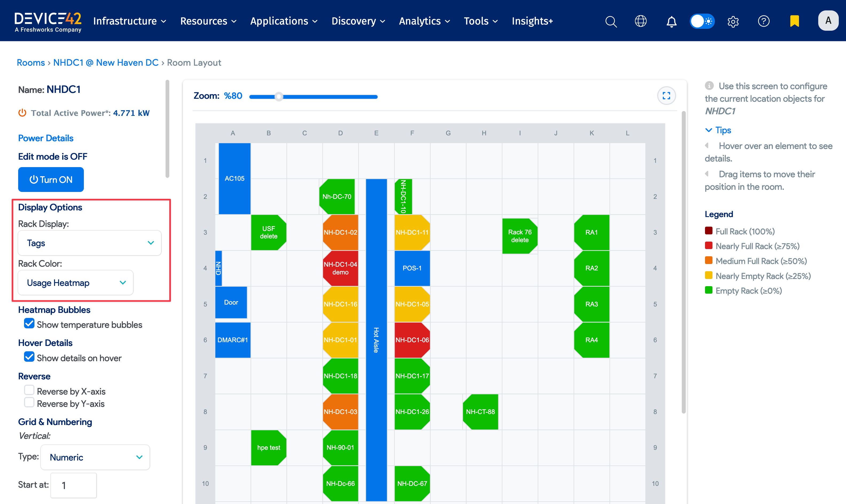Open the notifications bell
The height and width of the screenshot is (504, 846).
click(x=671, y=21)
